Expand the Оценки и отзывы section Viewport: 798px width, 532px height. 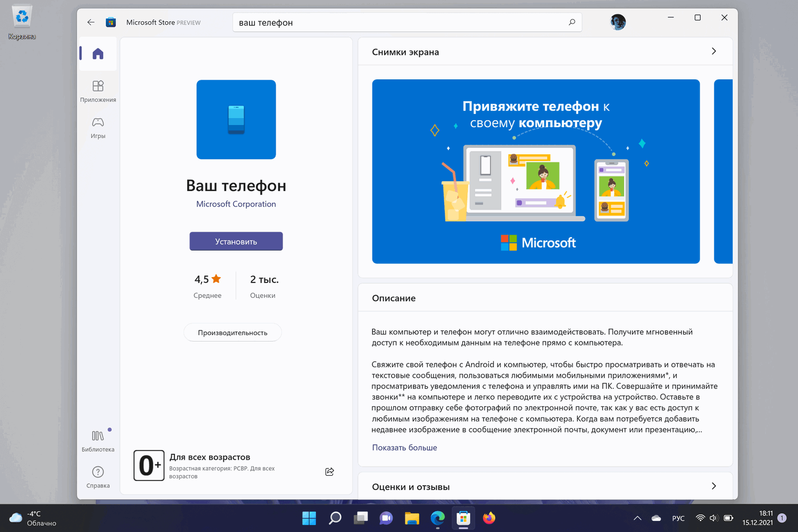(x=714, y=486)
